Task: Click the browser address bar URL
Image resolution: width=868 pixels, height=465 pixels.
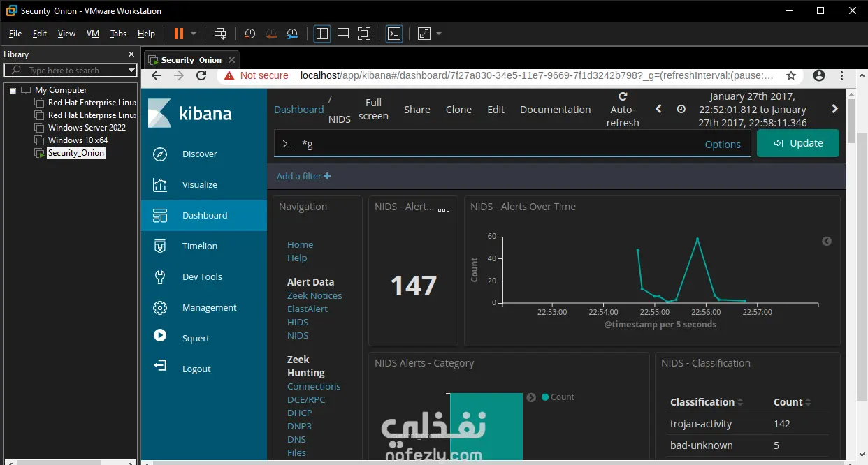Action: point(537,75)
